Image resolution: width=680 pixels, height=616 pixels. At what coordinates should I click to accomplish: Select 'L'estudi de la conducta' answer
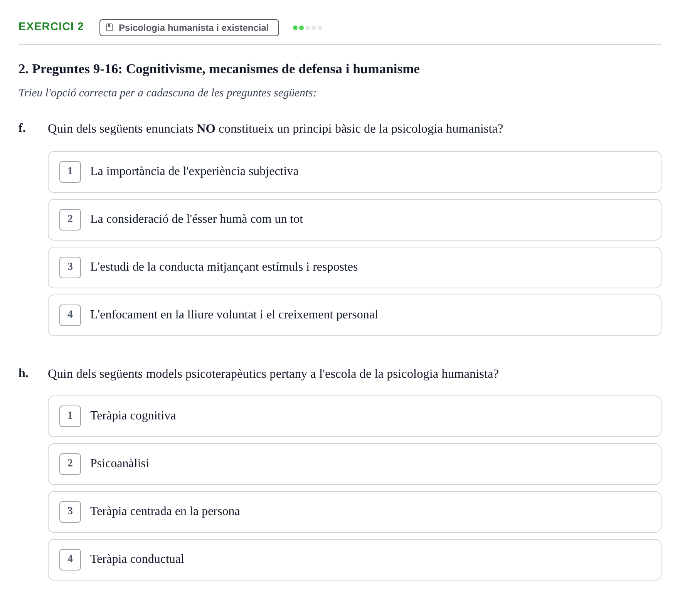coord(354,268)
